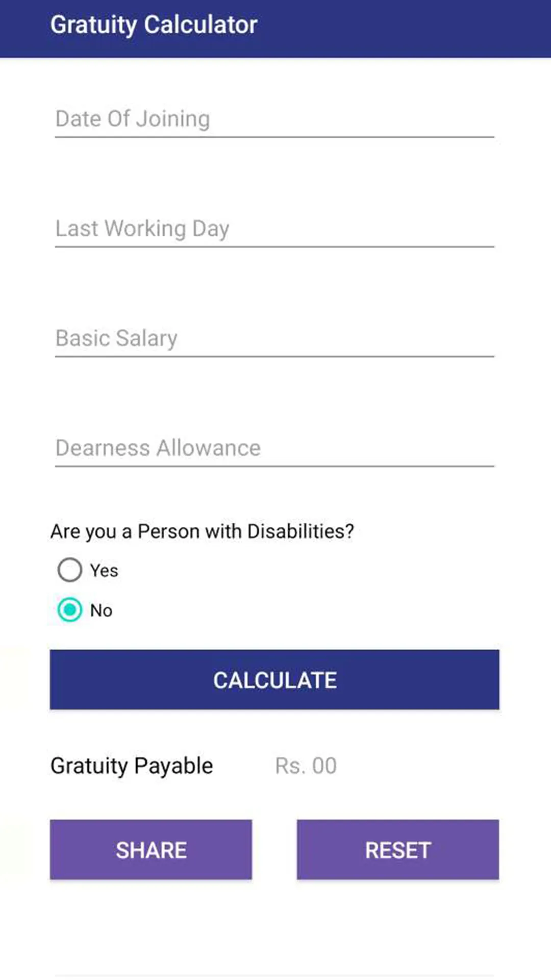The image size is (551, 980).
Task: Clear the form with the RESET button
Action: 398,850
